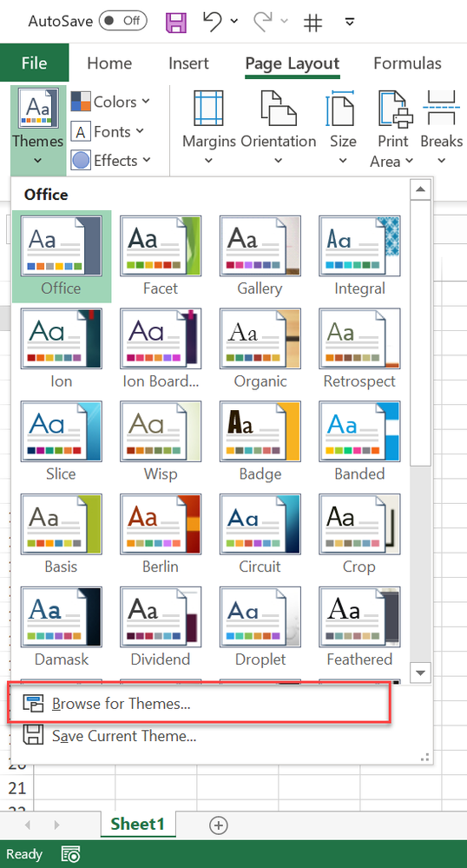Toggle the AutoSave switch
467x868 pixels.
pyautogui.click(x=123, y=21)
